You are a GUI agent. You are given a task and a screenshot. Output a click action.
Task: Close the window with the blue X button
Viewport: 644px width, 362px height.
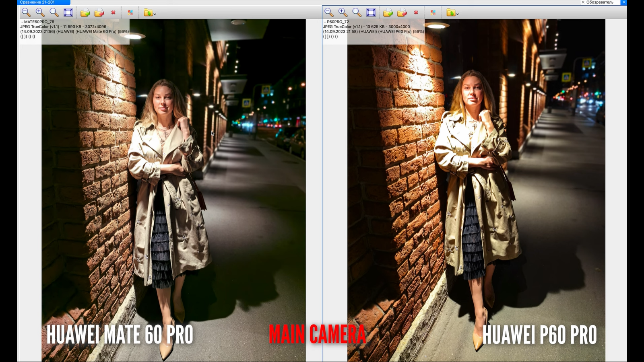click(624, 2)
